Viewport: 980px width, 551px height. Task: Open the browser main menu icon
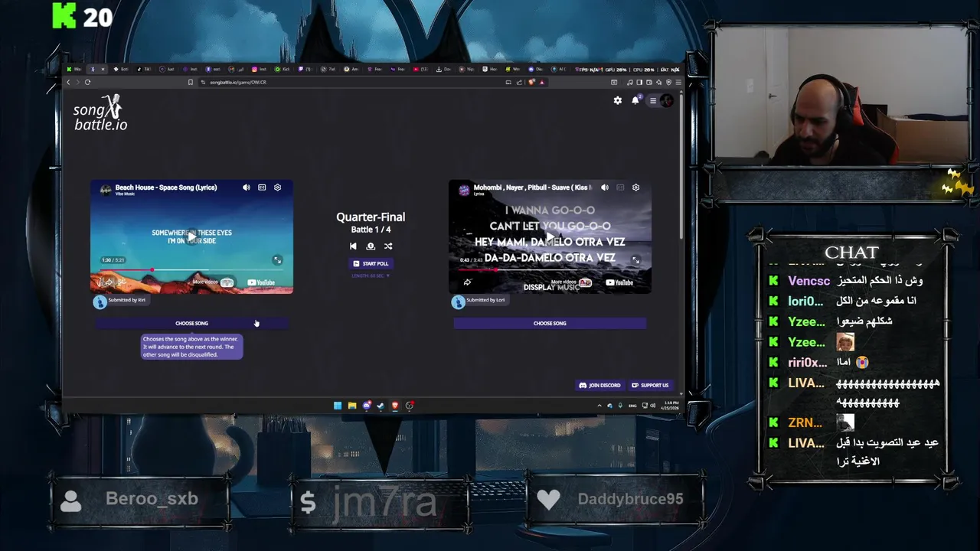click(678, 82)
